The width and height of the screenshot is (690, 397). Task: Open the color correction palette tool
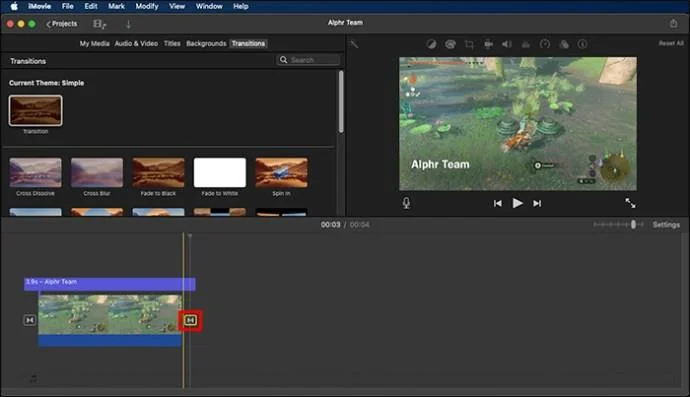click(x=450, y=44)
